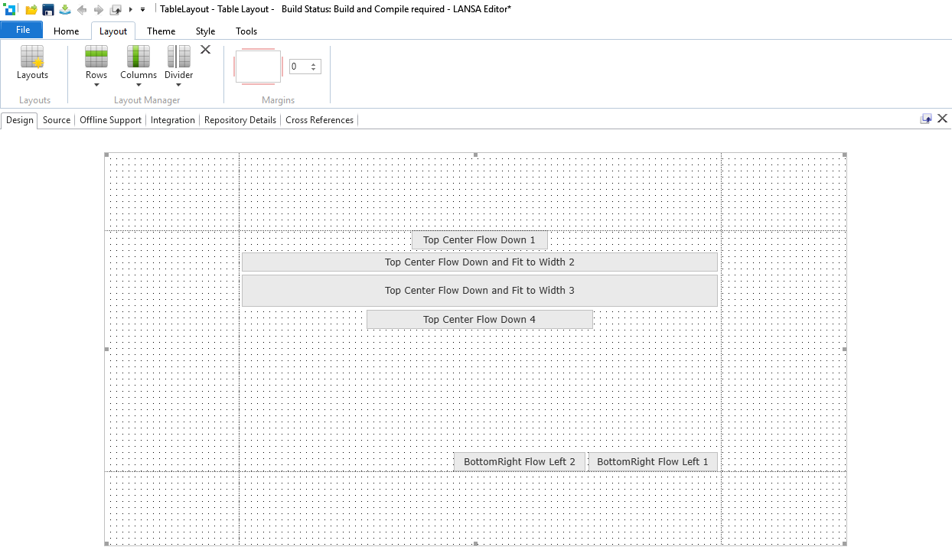Click the "BottomRight Flow Left 2" button

(x=519, y=462)
